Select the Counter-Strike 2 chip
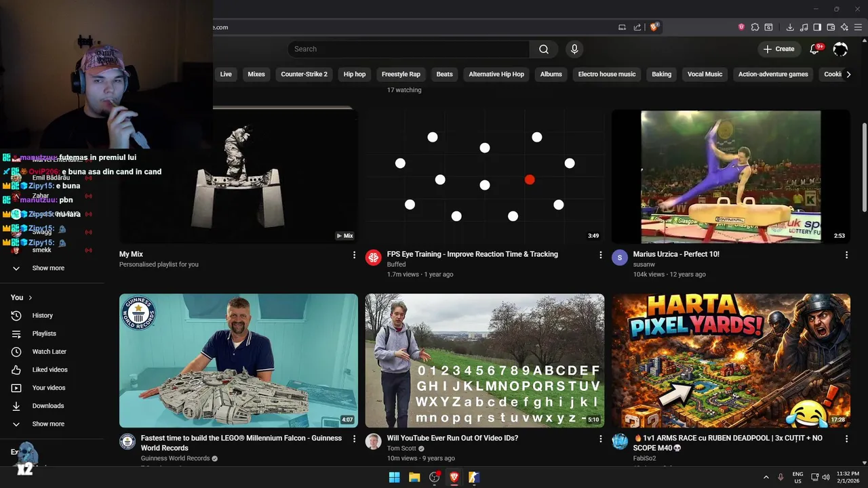 tap(304, 75)
